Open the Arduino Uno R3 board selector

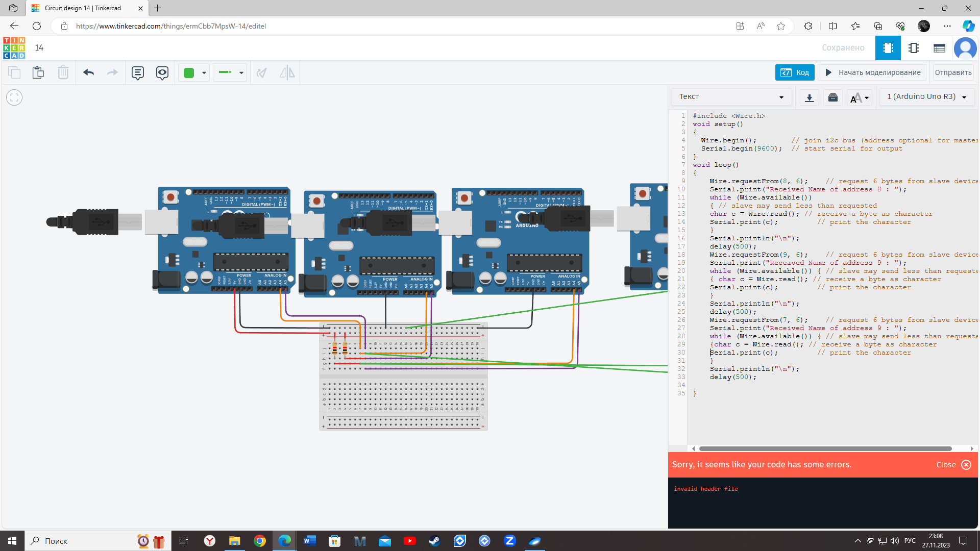[x=927, y=97]
